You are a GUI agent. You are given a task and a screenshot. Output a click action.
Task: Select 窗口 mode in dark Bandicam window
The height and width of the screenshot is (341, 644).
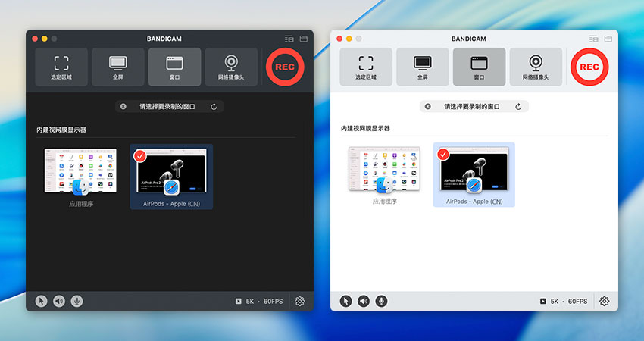[x=174, y=67]
